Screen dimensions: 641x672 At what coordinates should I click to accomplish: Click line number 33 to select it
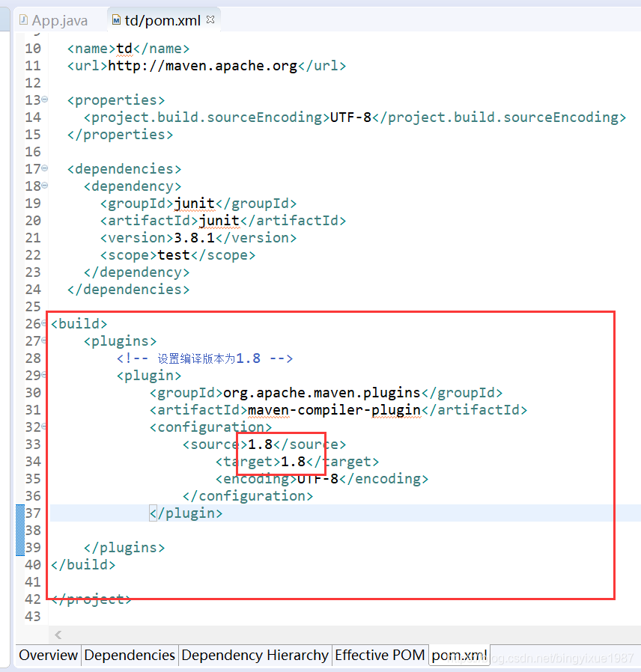click(32, 444)
